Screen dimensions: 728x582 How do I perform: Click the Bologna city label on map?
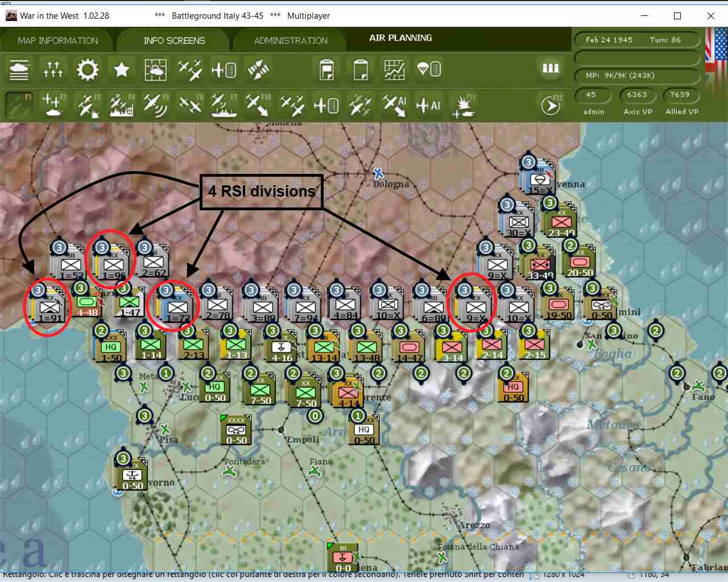tap(391, 184)
